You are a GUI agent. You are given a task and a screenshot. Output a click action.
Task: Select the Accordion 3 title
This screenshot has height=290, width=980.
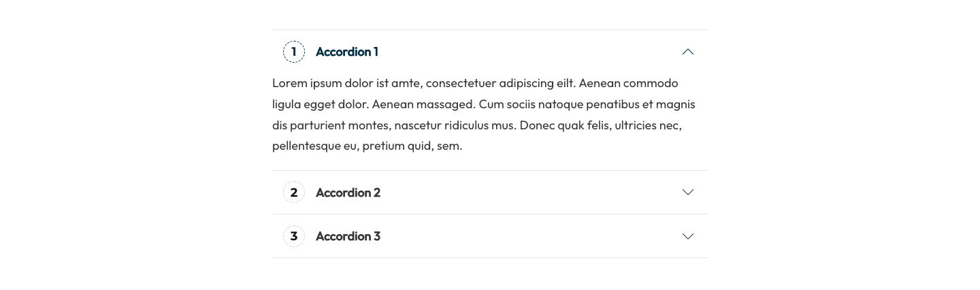(x=348, y=236)
